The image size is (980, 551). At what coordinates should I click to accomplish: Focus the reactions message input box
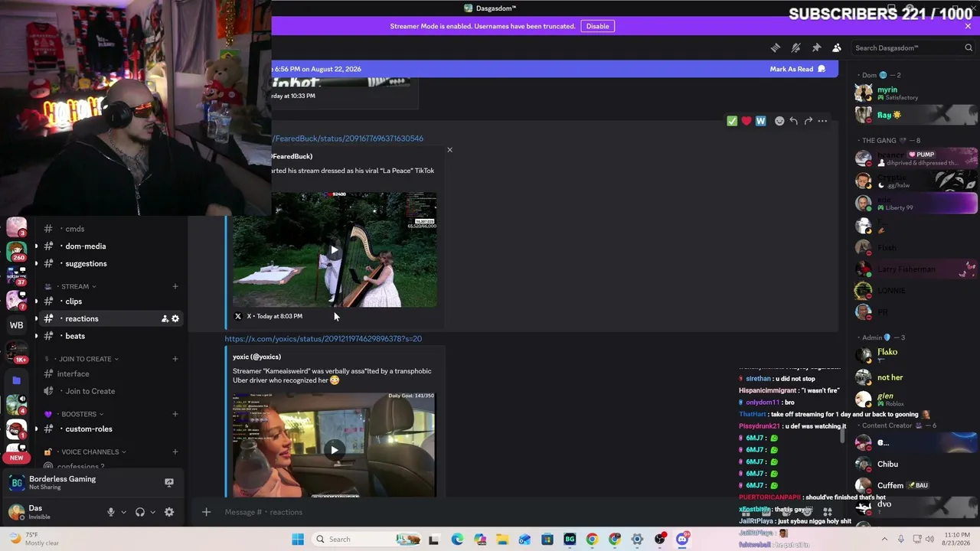point(475,512)
